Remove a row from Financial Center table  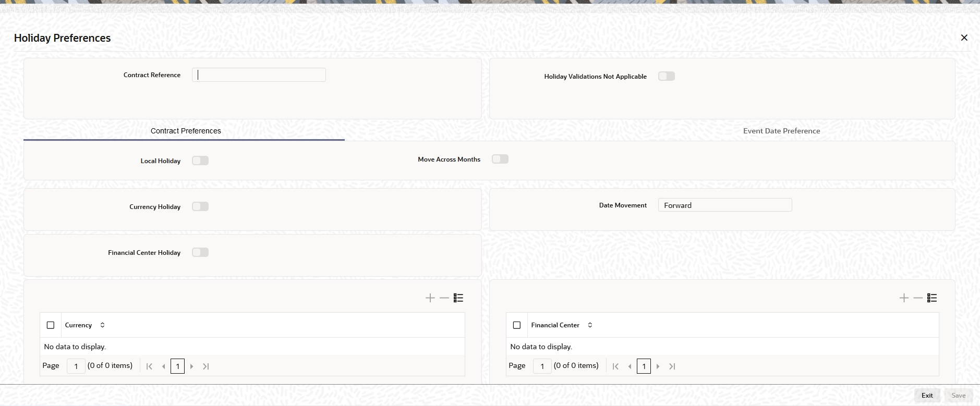[918, 298]
